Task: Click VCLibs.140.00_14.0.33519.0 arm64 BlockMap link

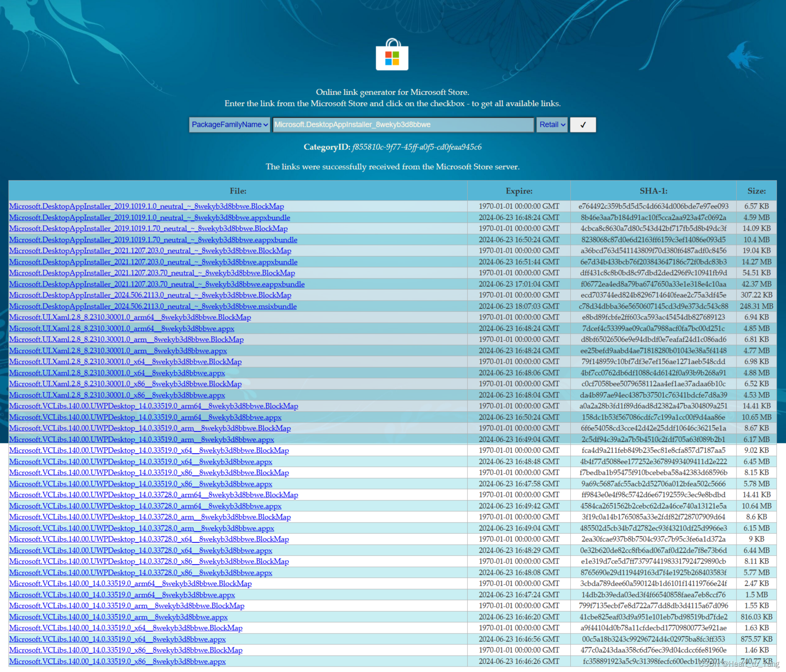Action: (x=131, y=584)
